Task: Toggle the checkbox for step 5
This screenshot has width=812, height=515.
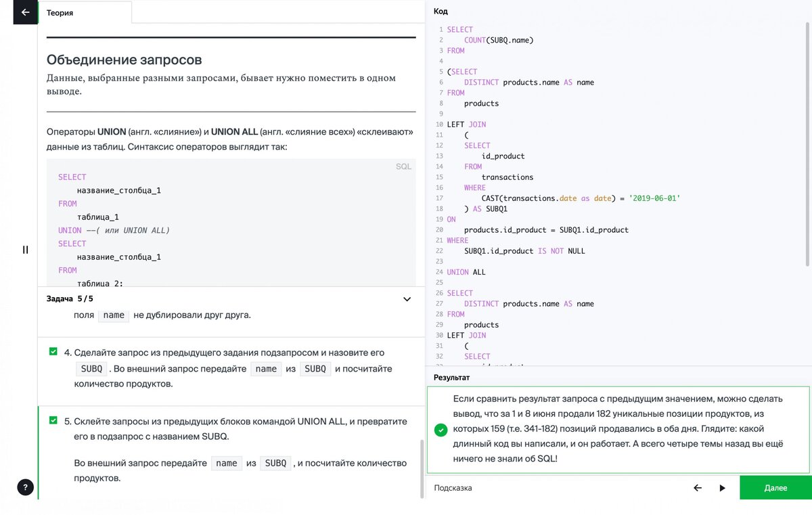Action: (x=53, y=420)
